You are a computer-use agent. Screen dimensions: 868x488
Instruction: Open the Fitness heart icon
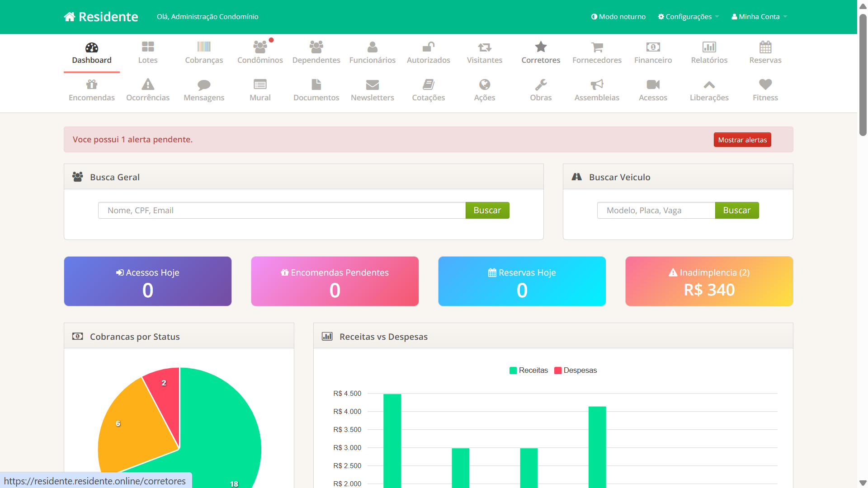[765, 84]
